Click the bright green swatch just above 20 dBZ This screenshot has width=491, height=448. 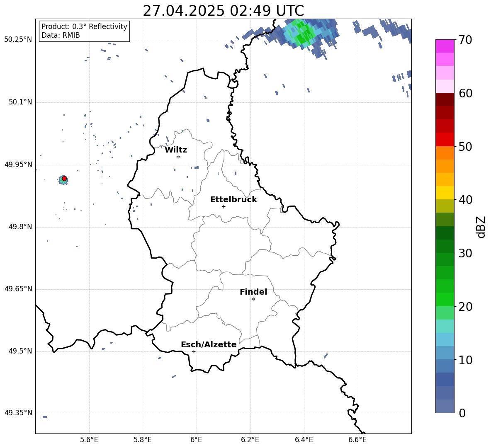(445, 299)
